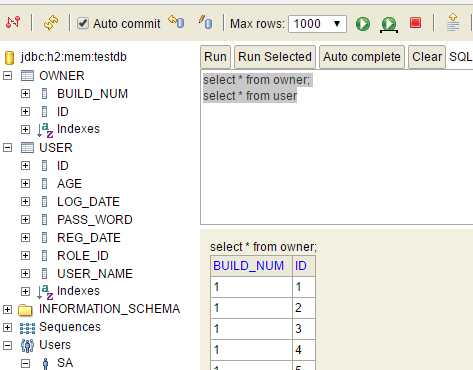Click the OWNER table icon
The width and height of the screenshot is (473, 370).
click(27, 76)
